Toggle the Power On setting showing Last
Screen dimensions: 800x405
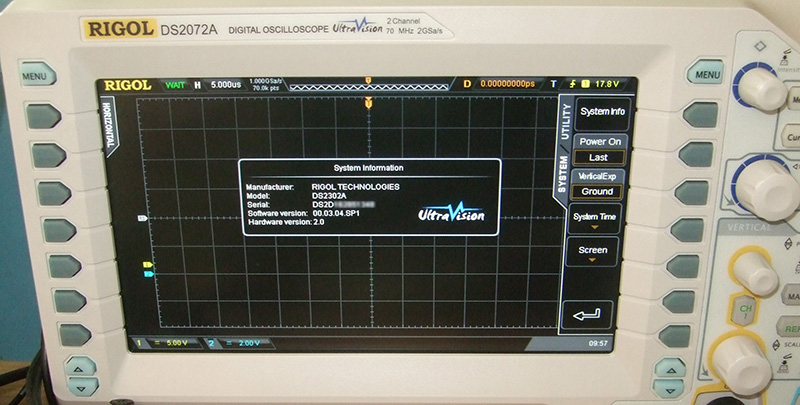(599, 150)
